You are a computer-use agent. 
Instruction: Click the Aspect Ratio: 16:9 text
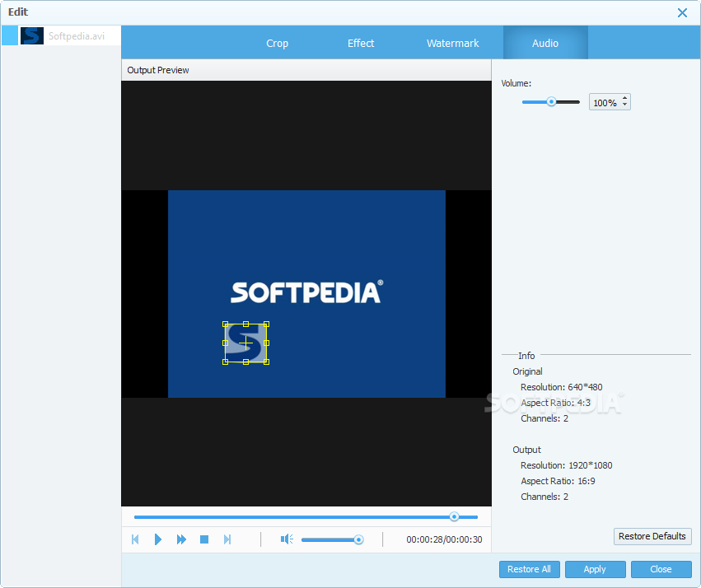pos(558,481)
